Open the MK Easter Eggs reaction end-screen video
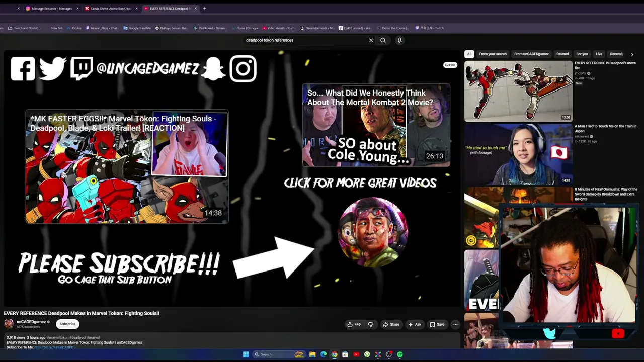Viewport: 644px width, 362px height. pos(127,167)
